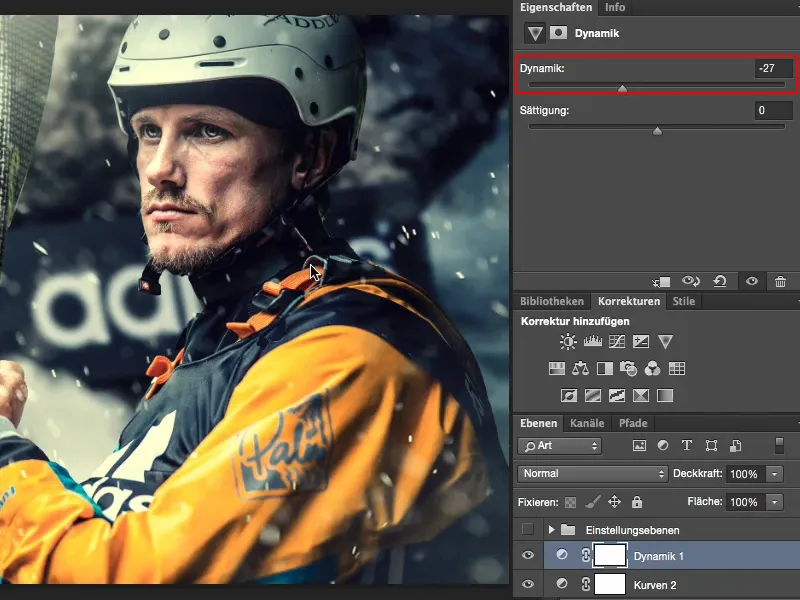Clip adjustment to layer below

coord(661,282)
